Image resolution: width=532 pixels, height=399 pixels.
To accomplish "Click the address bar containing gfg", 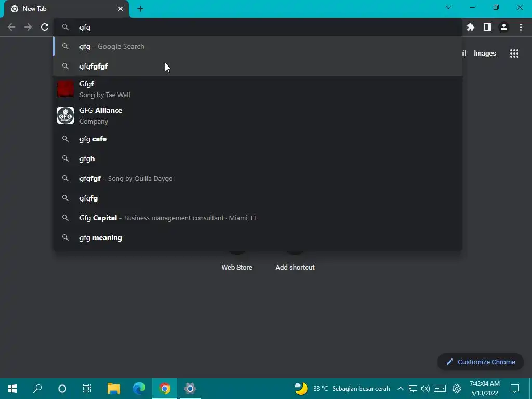I will click(x=258, y=27).
